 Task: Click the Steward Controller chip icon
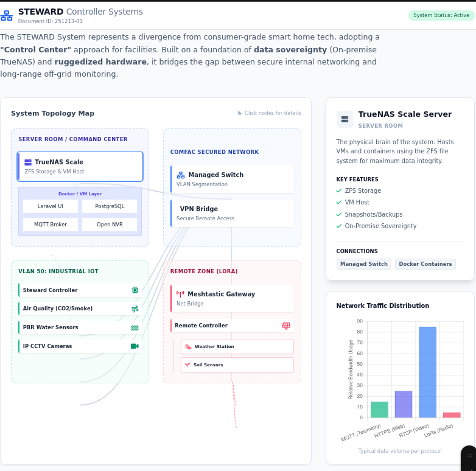click(x=135, y=290)
